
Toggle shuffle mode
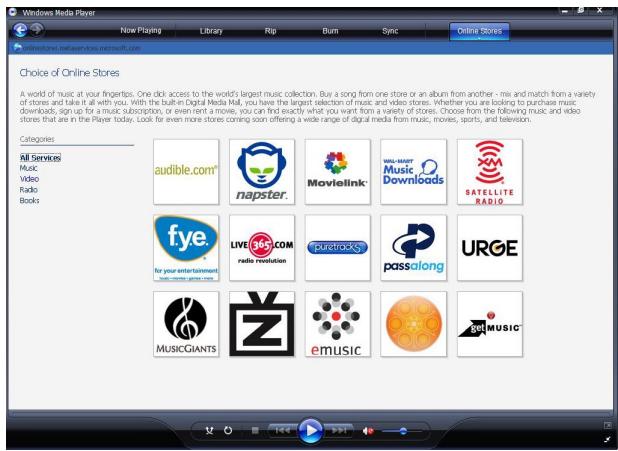[210, 430]
